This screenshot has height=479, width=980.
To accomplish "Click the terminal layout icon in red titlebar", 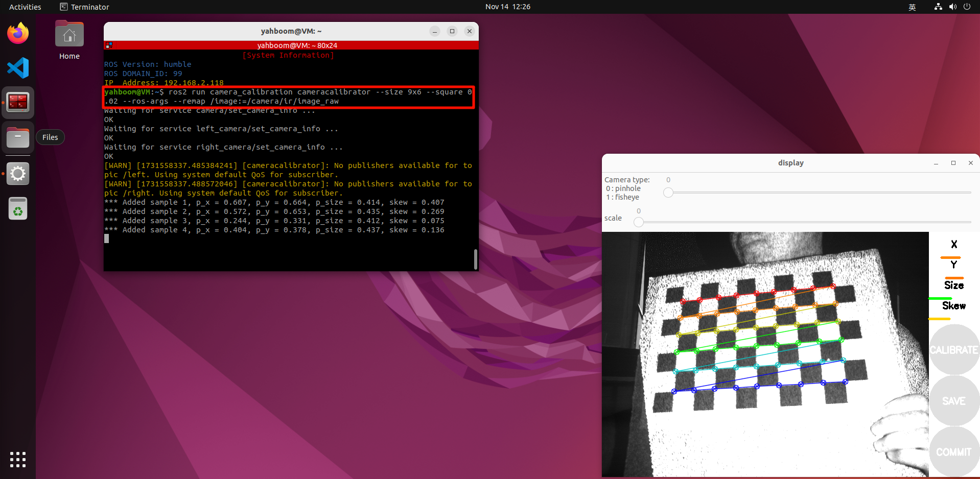I will point(109,45).
